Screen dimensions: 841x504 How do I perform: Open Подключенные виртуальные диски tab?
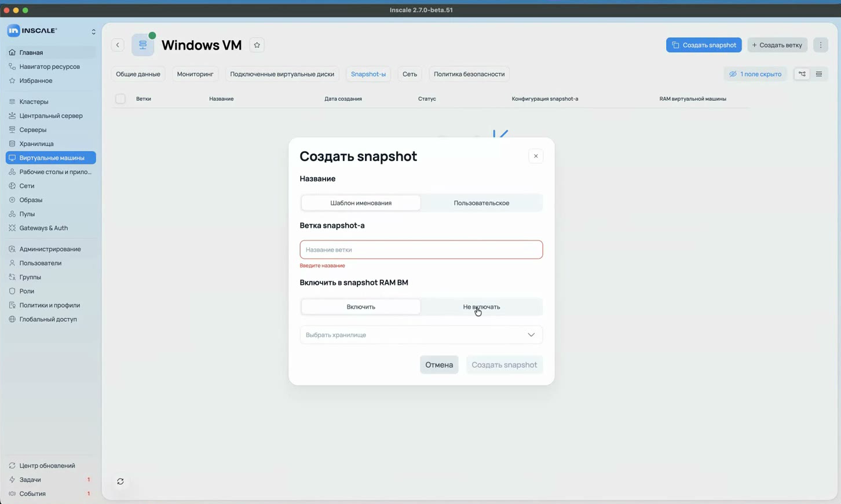tap(282, 74)
